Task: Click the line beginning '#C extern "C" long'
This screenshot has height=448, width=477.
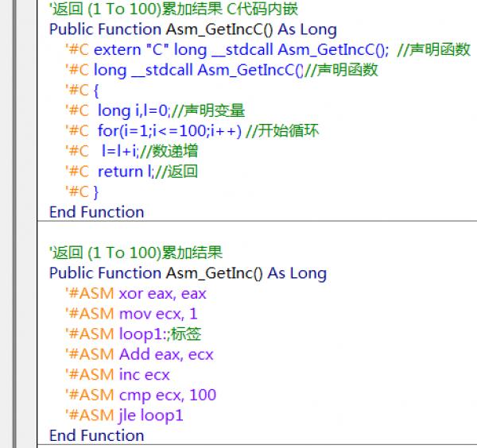Action: [268, 49]
